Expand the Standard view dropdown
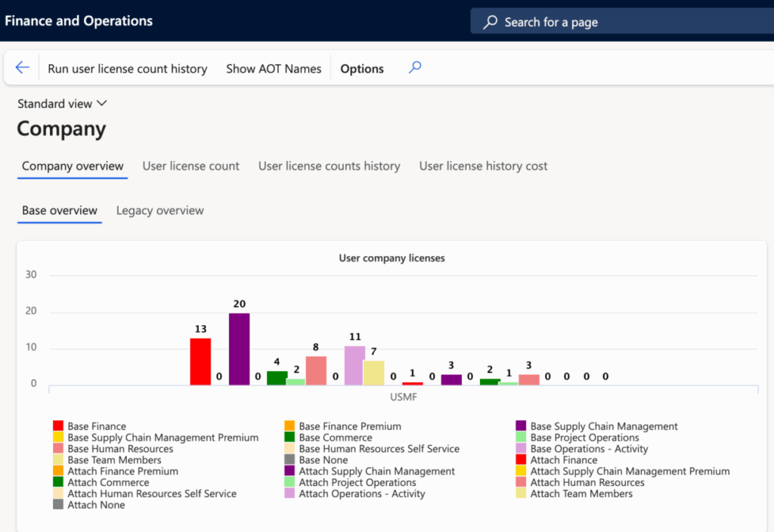The width and height of the screenshot is (774, 532). point(62,104)
